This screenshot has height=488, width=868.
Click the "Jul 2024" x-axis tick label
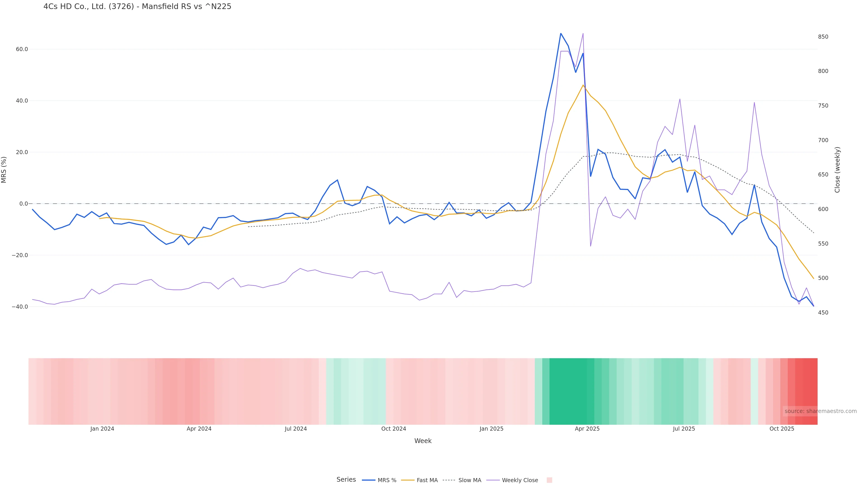tap(295, 429)
